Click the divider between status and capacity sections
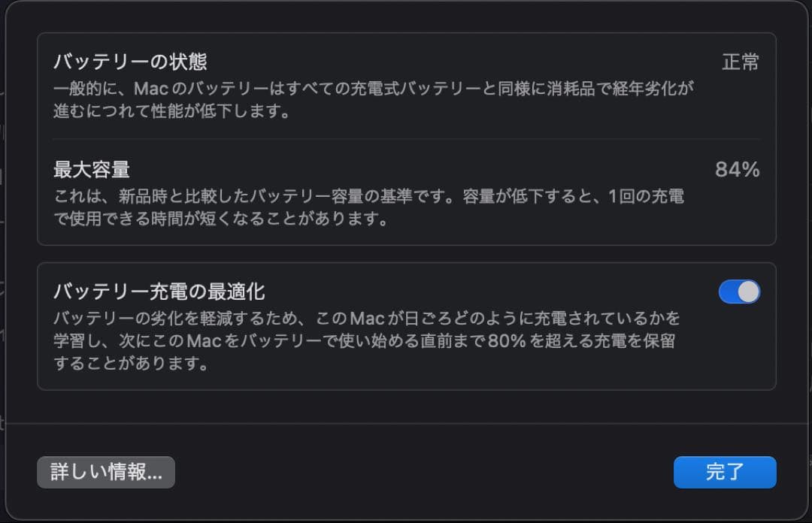 pos(406,137)
